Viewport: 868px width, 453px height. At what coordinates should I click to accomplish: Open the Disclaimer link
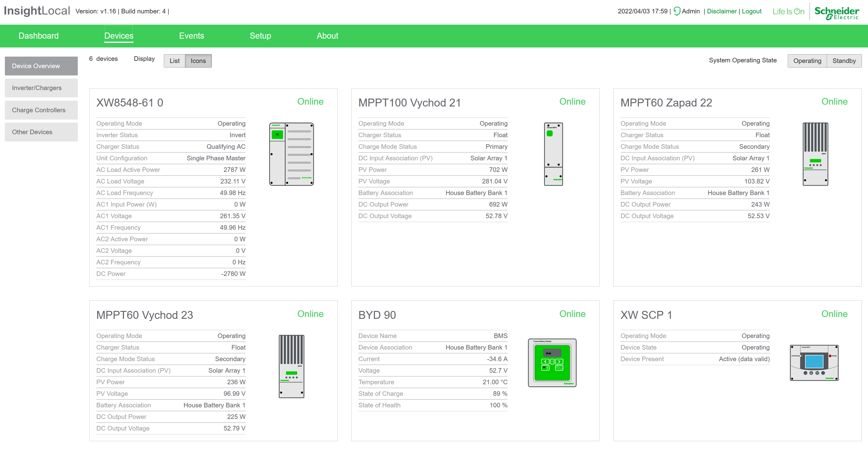pyautogui.click(x=722, y=11)
